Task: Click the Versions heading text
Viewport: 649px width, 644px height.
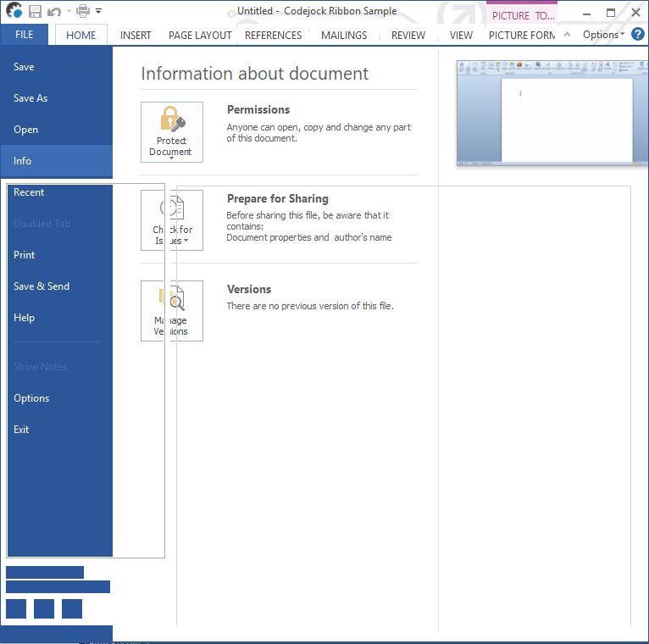Action: (249, 289)
